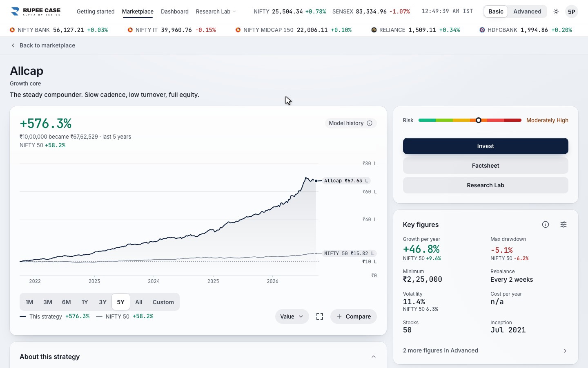Viewport: 588px width, 368px height.
Task: Click the NIFTY MIDCAP 150 ticker icon
Action: tap(238, 30)
